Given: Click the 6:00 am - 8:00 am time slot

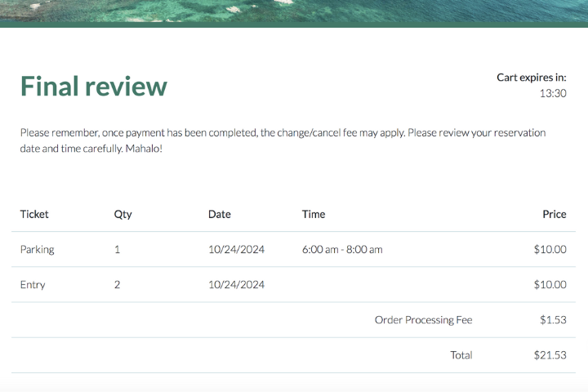Looking at the screenshot, I should (x=341, y=249).
